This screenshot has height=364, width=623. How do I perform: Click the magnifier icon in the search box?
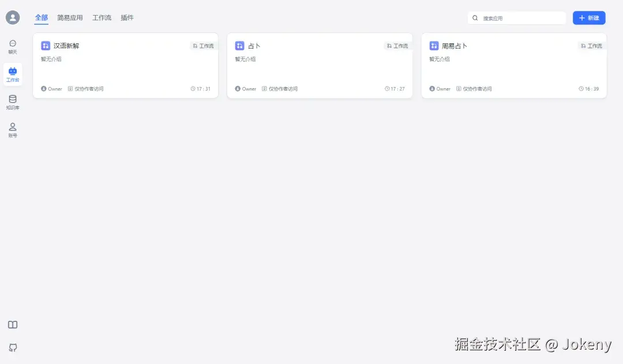[x=475, y=18]
